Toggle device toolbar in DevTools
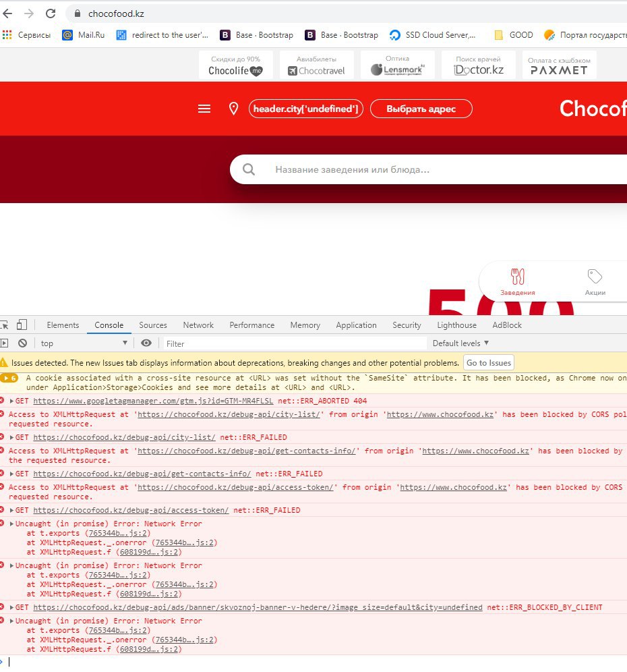627x672 pixels. (22, 325)
